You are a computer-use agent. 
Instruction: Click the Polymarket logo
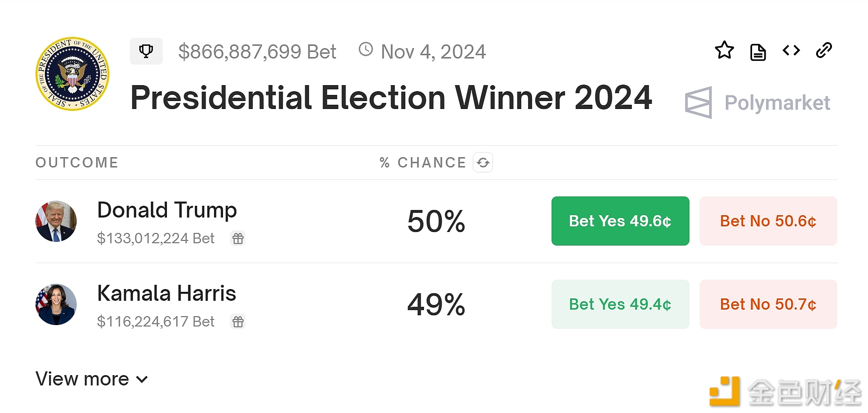(x=757, y=102)
